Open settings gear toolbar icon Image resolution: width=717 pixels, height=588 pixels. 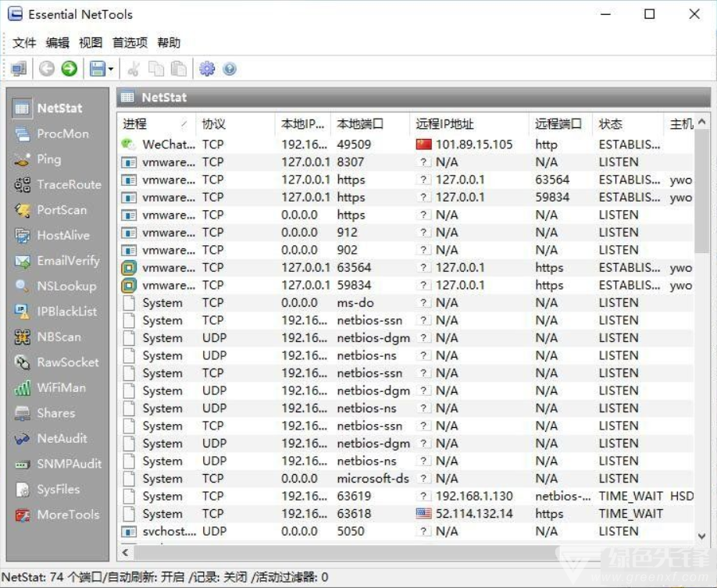[207, 69]
